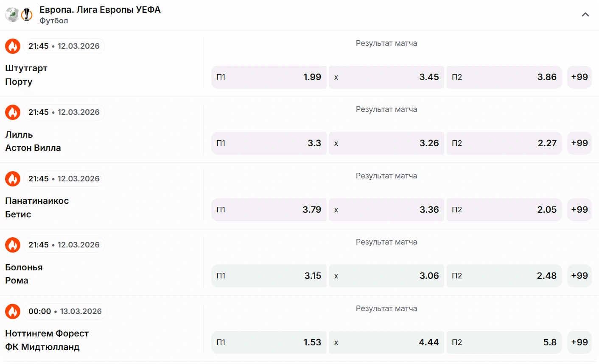Click the flame icon for Болонья match
This screenshot has width=599, height=364.
coord(13,245)
